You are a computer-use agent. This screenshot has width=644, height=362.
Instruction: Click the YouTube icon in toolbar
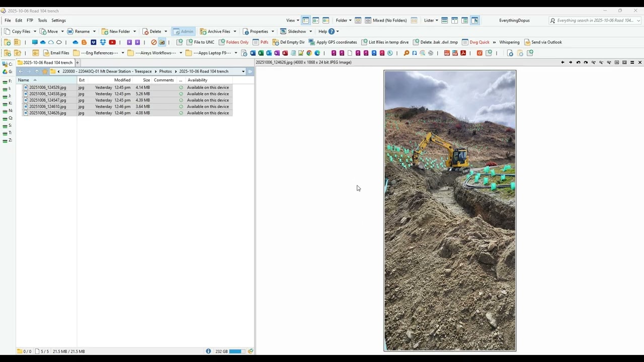(112, 42)
